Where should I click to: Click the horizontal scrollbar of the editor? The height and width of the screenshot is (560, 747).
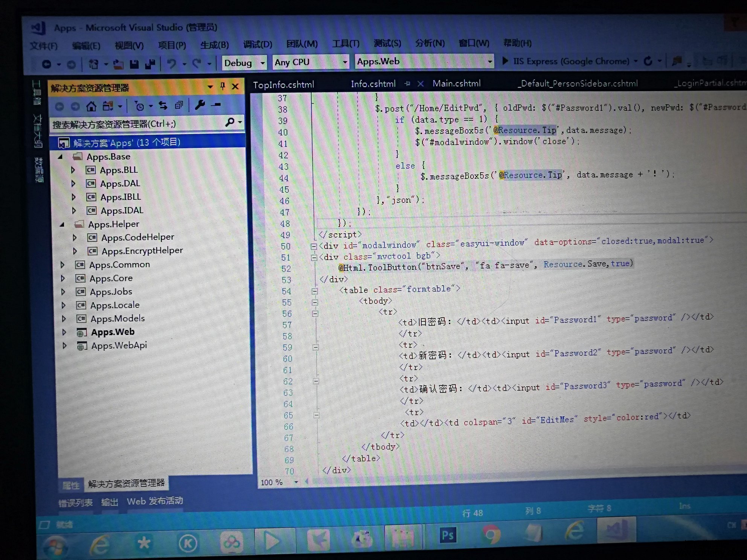(526, 477)
